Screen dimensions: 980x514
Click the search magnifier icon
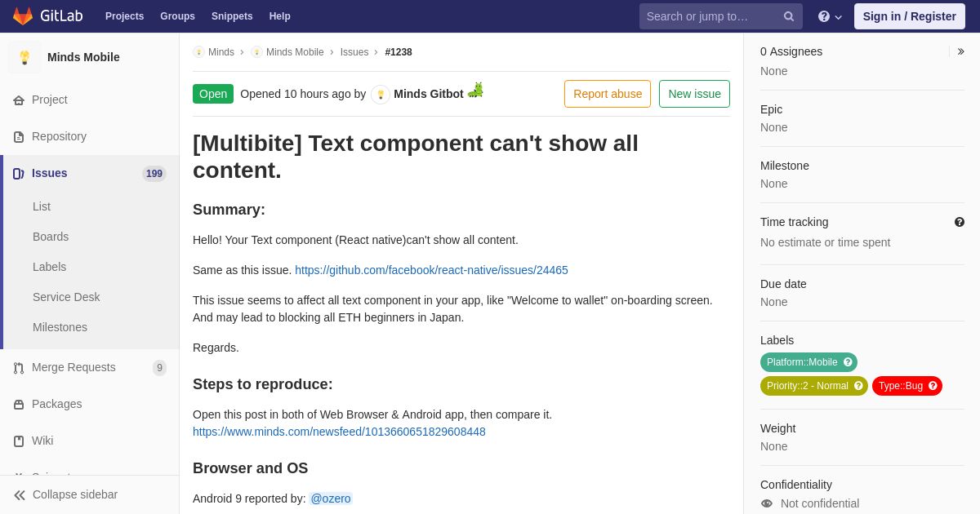click(x=789, y=16)
